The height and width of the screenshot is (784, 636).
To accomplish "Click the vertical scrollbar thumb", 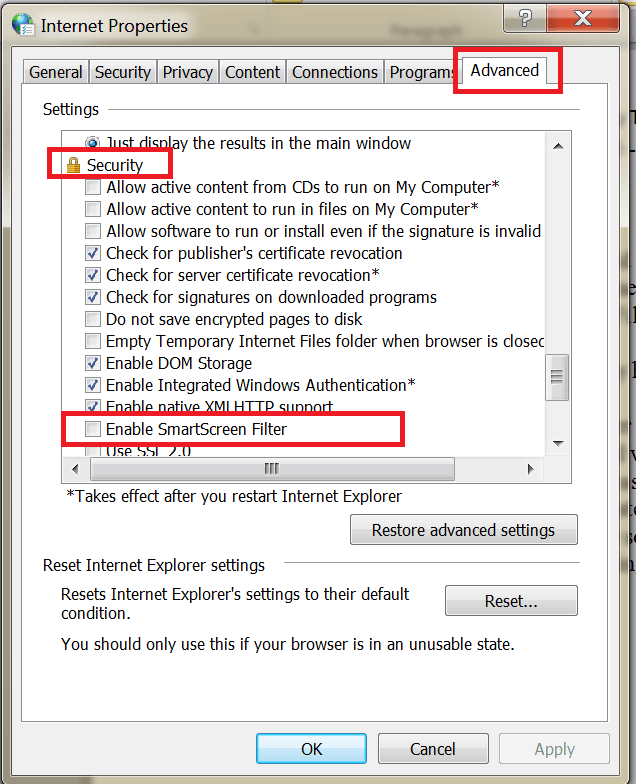I will 558,377.
